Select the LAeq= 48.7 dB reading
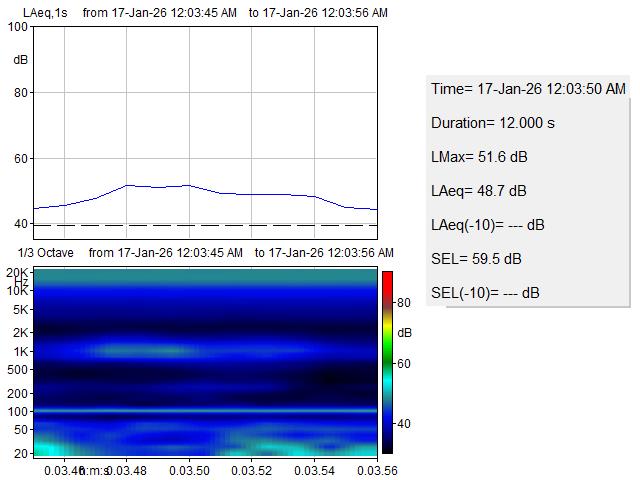This screenshot has height=480, width=640. 479,191
